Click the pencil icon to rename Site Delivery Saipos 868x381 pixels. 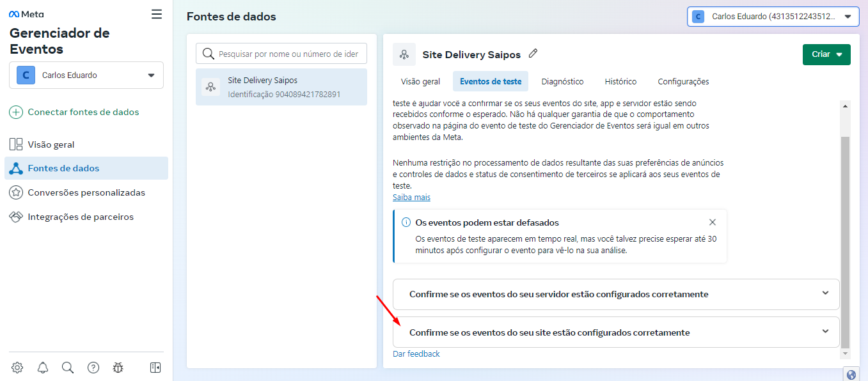(533, 54)
